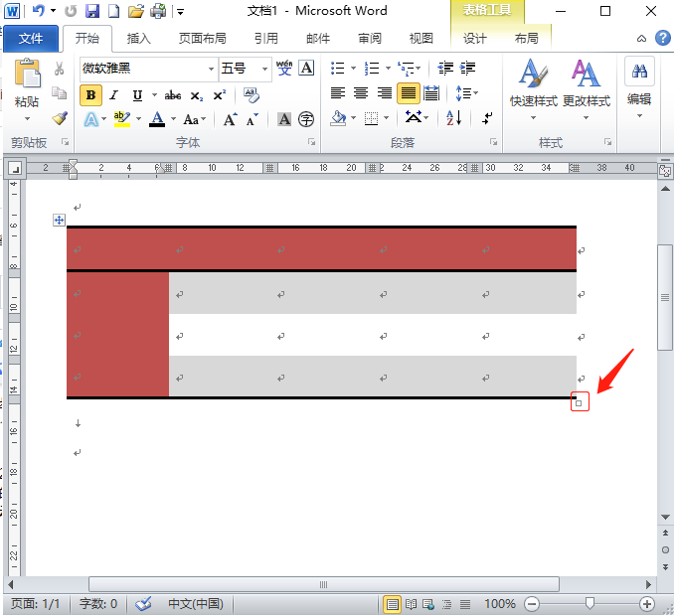
Task: Switch to Print Layout view in status bar
Action: click(x=392, y=604)
